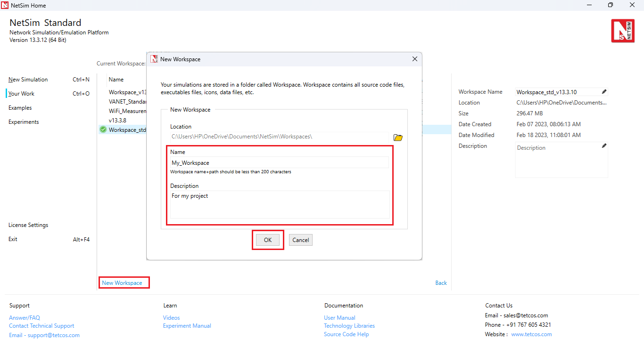The height and width of the screenshot is (339, 644).
Task: Open Experiments in the left menu
Action: coord(24,122)
